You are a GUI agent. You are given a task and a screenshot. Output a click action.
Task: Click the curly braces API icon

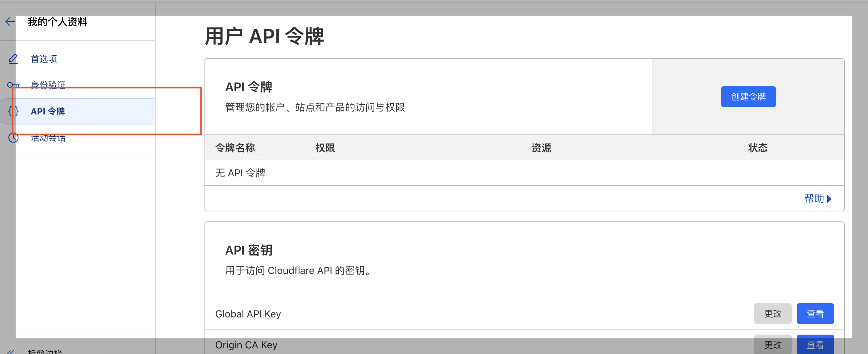point(13,111)
